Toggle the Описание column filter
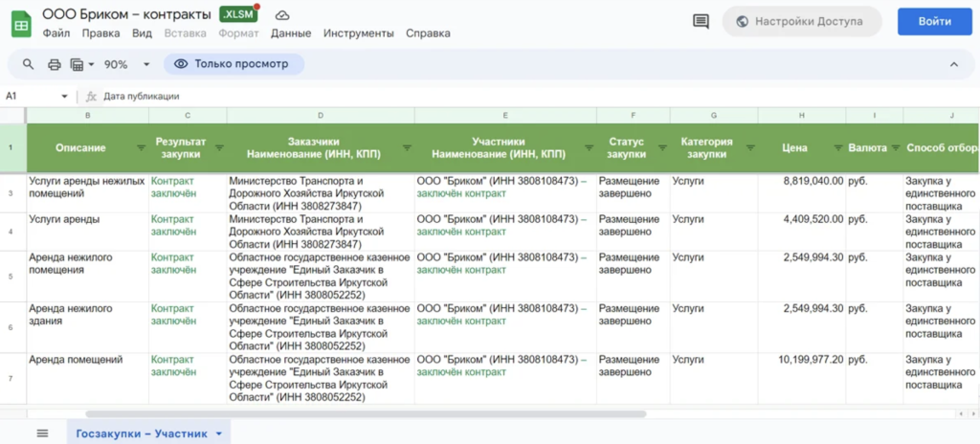980x444 pixels. click(140, 148)
